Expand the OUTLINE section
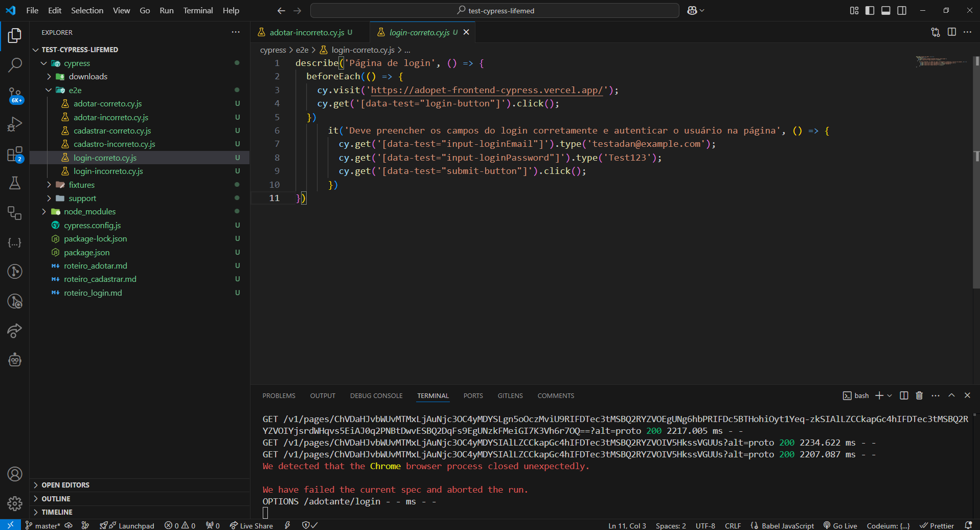This screenshot has height=530, width=980. pyautogui.click(x=140, y=499)
